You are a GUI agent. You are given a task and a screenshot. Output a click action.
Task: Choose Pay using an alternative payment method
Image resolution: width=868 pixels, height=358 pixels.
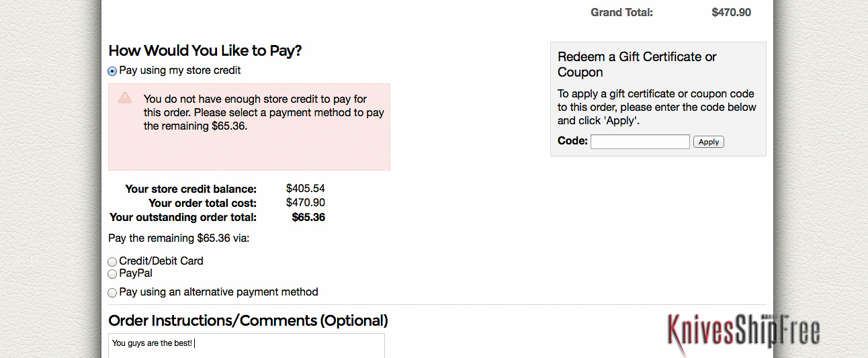[x=112, y=293]
